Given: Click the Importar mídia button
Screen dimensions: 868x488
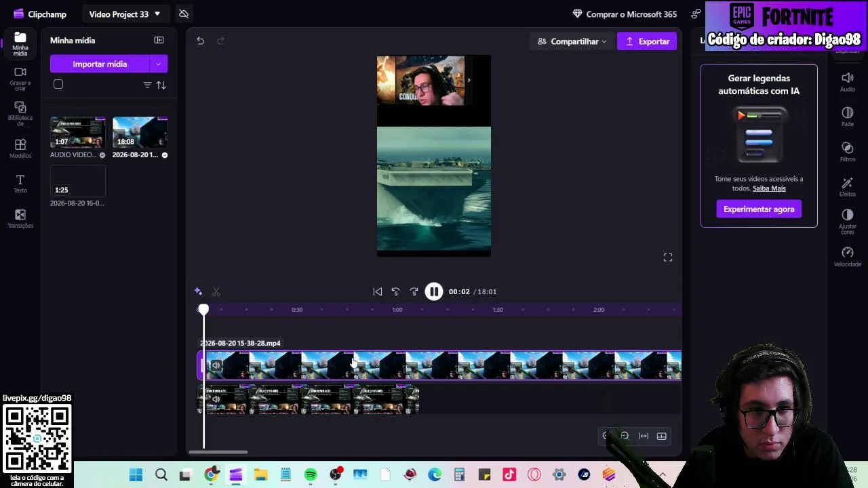Looking at the screenshot, I should click(x=100, y=64).
